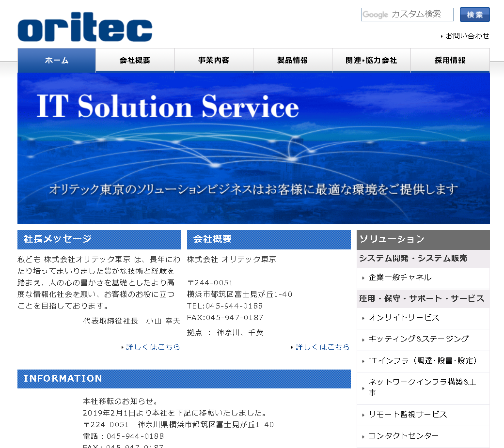This screenshot has width=504, height=448.
Task: Open the 企業一般チャネル solution link
Action: [400, 278]
